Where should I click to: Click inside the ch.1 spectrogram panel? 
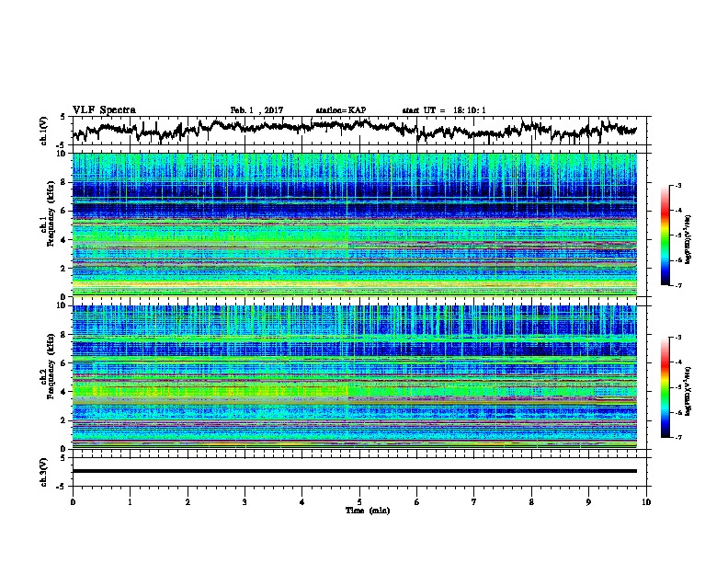[x=354, y=224]
